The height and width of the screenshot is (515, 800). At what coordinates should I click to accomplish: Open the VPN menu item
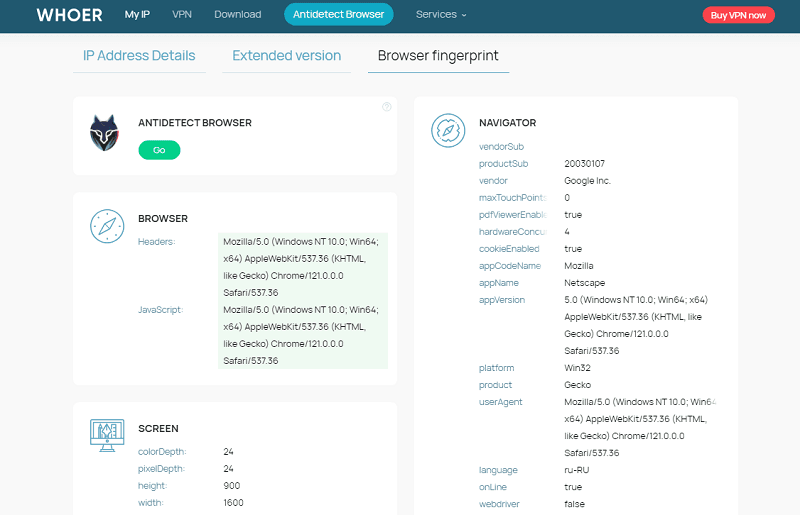[182, 15]
